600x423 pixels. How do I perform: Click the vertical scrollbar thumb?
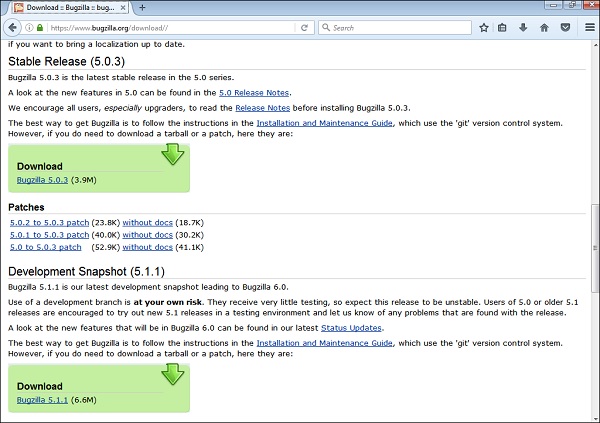[x=595, y=248]
